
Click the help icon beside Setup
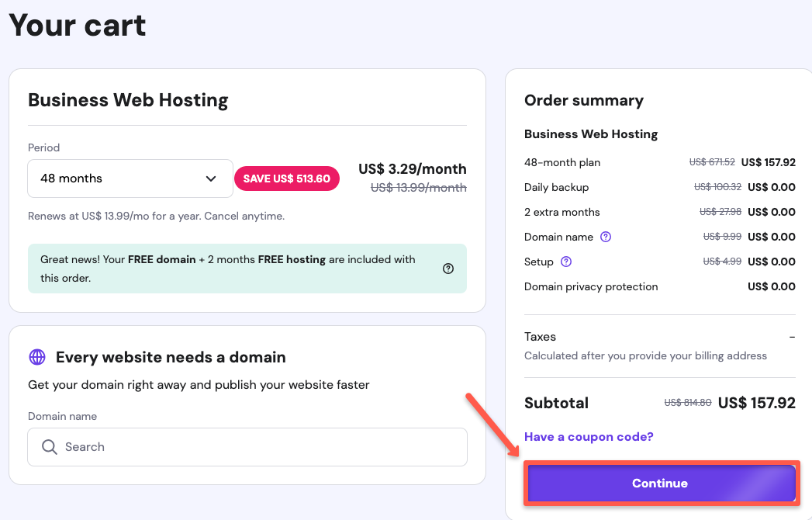coord(566,262)
